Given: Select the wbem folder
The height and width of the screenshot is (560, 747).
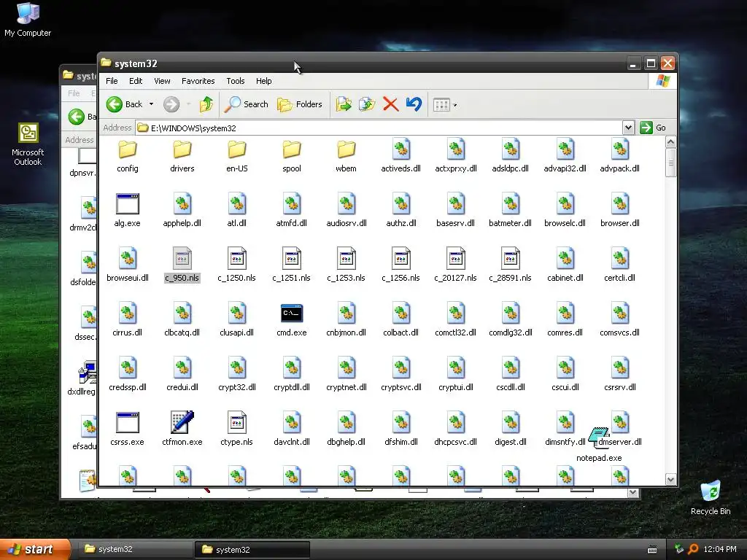Looking at the screenshot, I should click(x=347, y=155).
